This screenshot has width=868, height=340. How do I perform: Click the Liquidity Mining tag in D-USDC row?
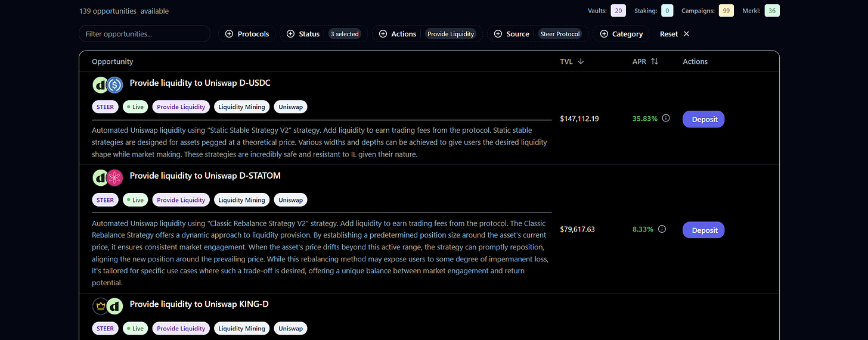241,107
